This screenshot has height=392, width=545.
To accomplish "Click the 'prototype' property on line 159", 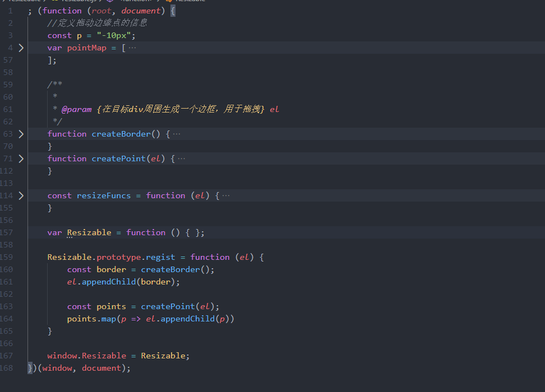I will point(119,257).
